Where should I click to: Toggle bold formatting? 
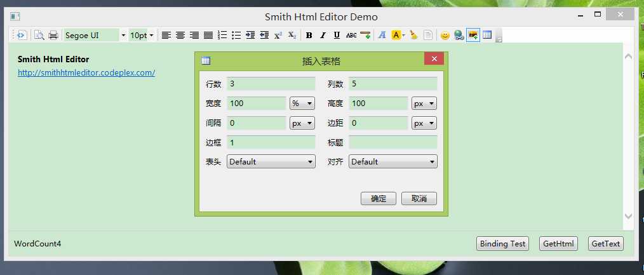pyautogui.click(x=309, y=36)
